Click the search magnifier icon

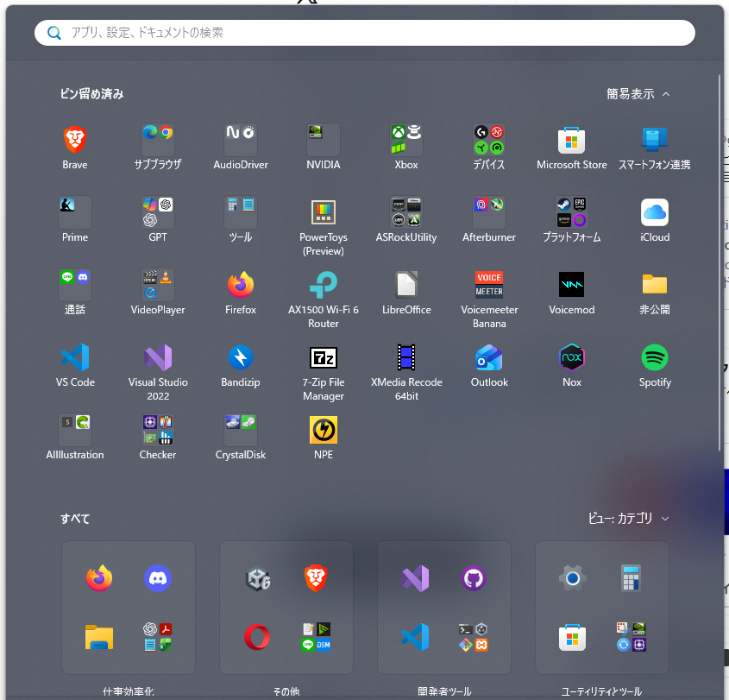pos(54,33)
